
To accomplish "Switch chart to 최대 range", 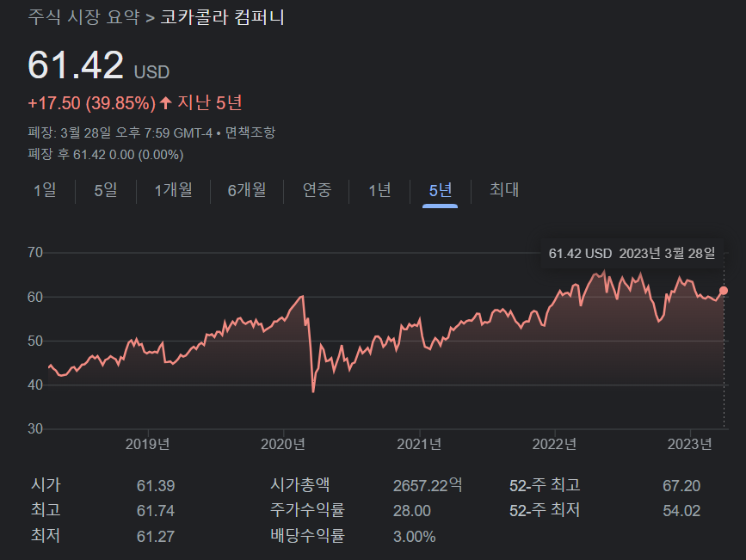I will pos(504,190).
